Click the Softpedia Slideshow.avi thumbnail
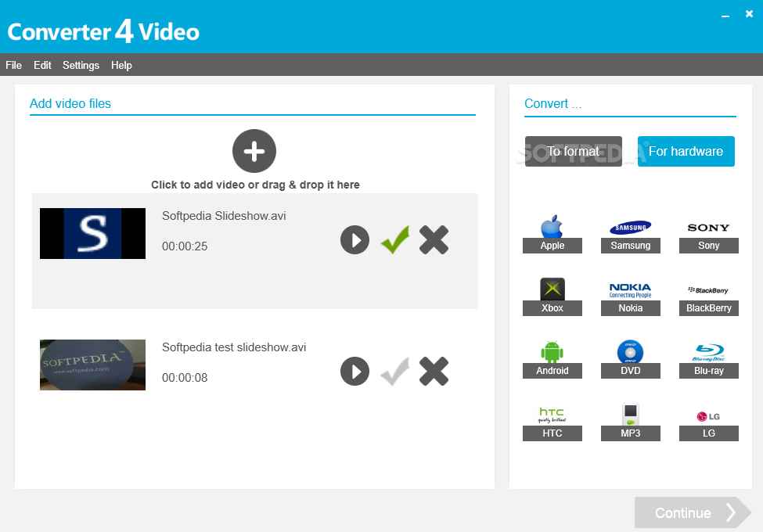 coord(92,233)
